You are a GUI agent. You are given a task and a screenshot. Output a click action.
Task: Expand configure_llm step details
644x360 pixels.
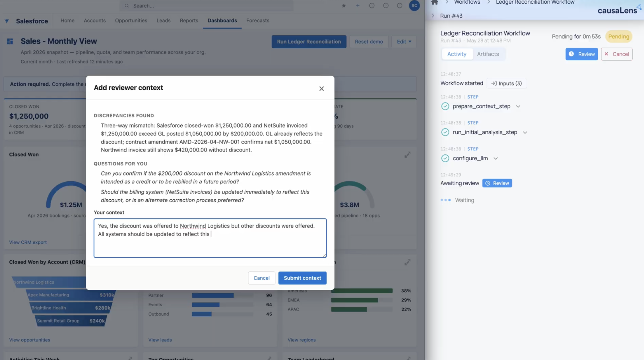pos(496,159)
